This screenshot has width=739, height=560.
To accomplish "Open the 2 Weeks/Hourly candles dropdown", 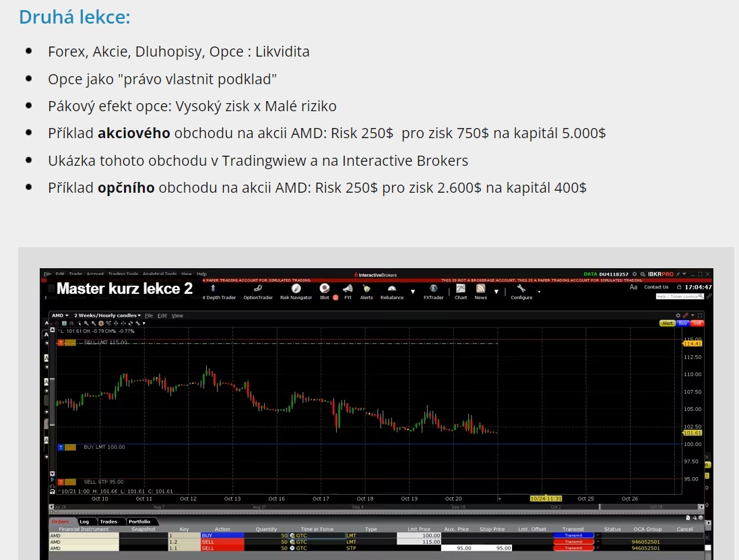I will pos(108,315).
